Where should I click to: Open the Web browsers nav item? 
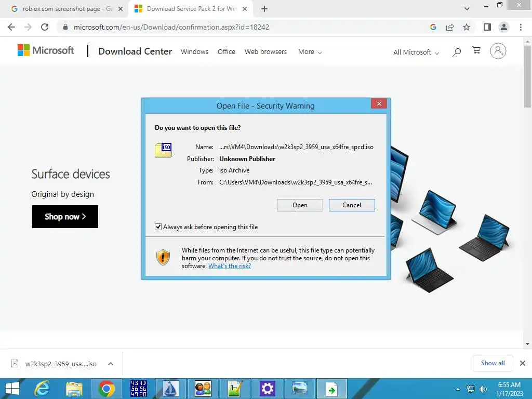[x=265, y=51]
